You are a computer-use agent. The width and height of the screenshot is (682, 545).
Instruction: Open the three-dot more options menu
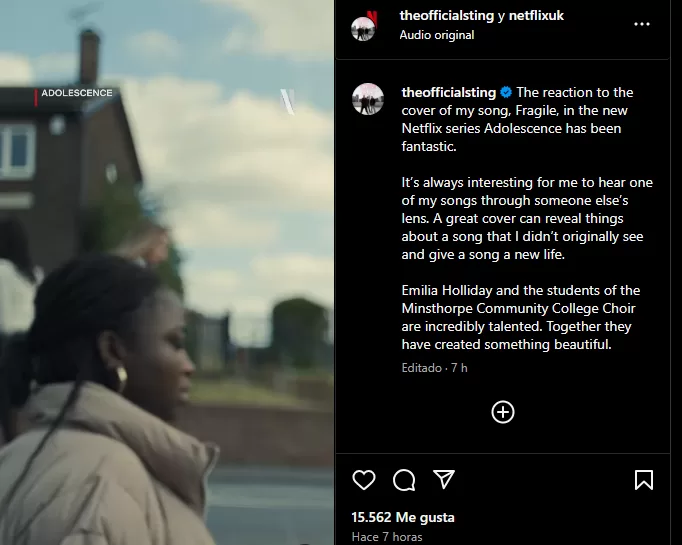tap(642, 24)
